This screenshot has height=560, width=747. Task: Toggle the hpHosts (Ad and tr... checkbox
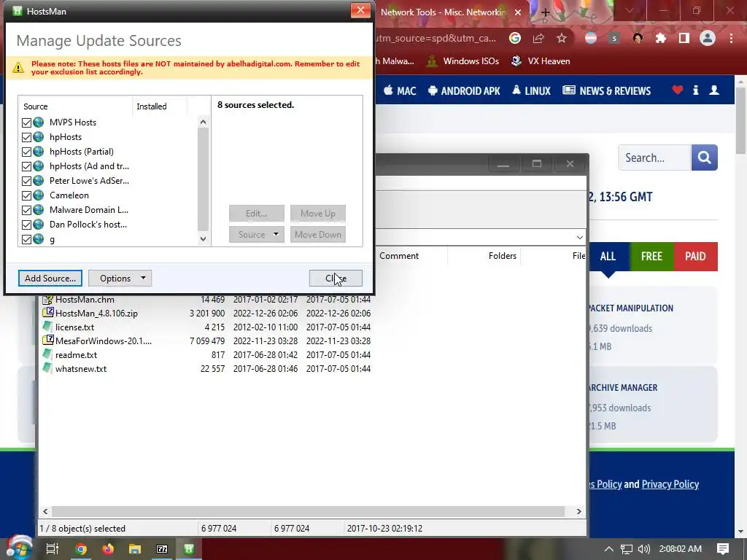point(27,167)
